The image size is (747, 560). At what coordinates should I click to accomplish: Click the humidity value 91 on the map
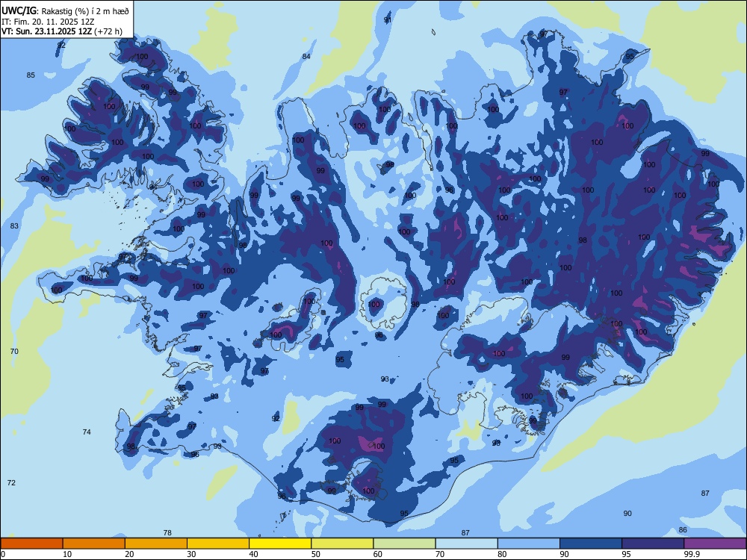click(387, 20)
